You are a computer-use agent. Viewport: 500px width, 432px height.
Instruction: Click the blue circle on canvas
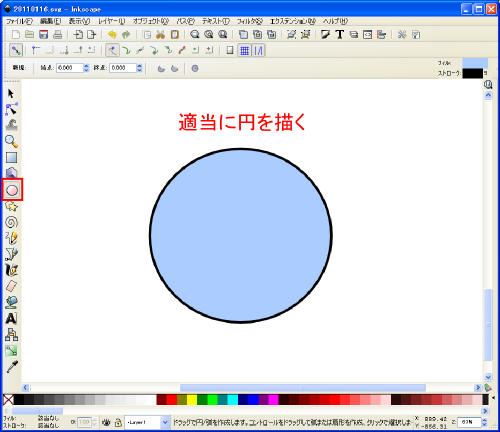241,235
